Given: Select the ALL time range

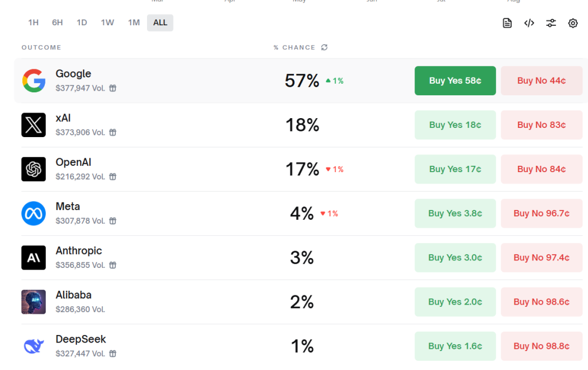Looking at the screenshot, I should click(160, 23).
